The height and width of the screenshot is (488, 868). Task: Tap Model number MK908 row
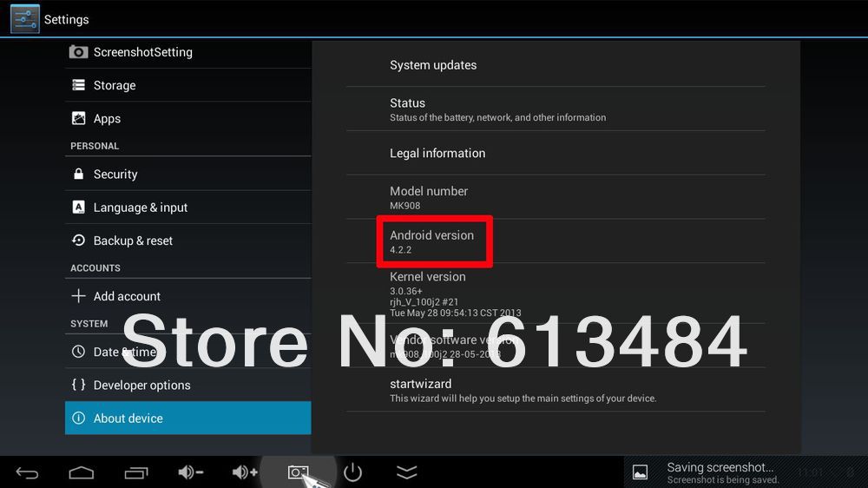pyautogui.click(x=556, y=197)
